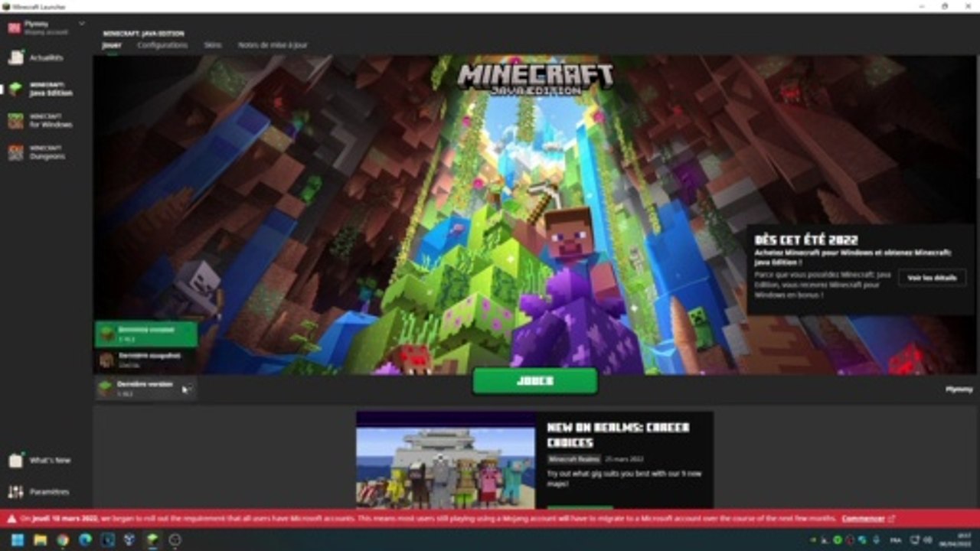Select Minecraft Java Edition in sidebar
980x551 pixels.
(43, 89)
